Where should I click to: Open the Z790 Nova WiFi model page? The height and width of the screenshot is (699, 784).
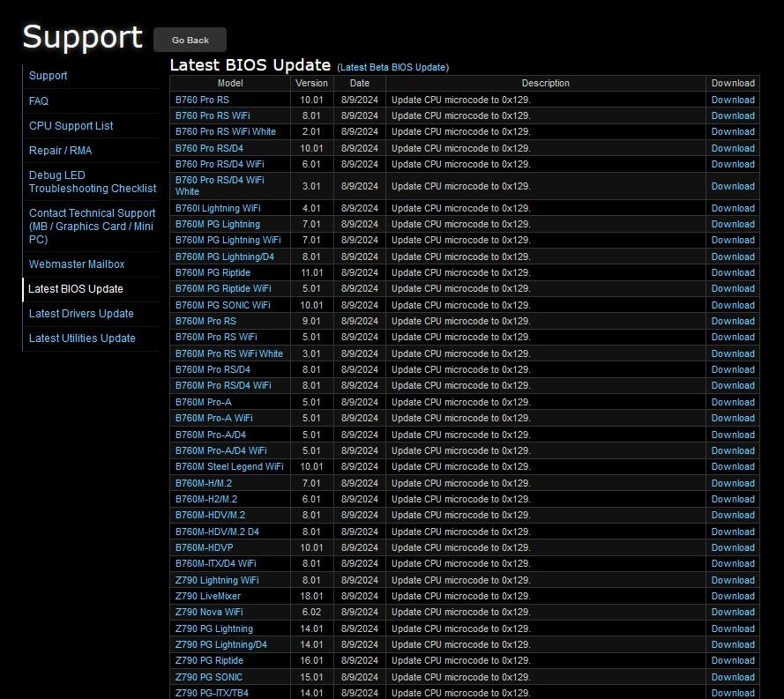point(209,612)
